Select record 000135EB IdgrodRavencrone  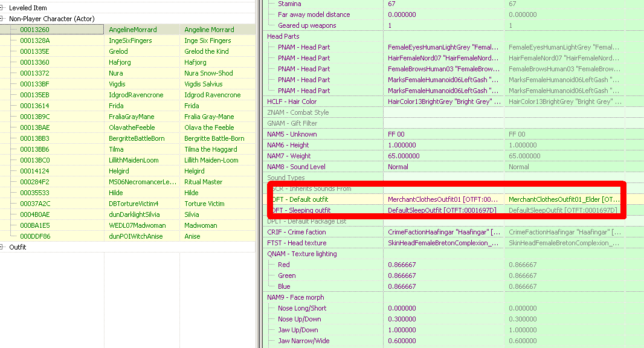tap(127, 95)
